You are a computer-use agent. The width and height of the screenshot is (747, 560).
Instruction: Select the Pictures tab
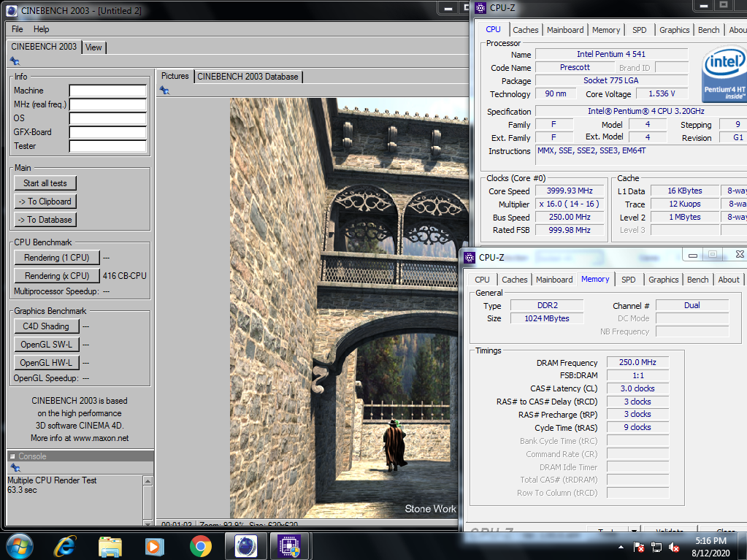click(x=175, y=76)
